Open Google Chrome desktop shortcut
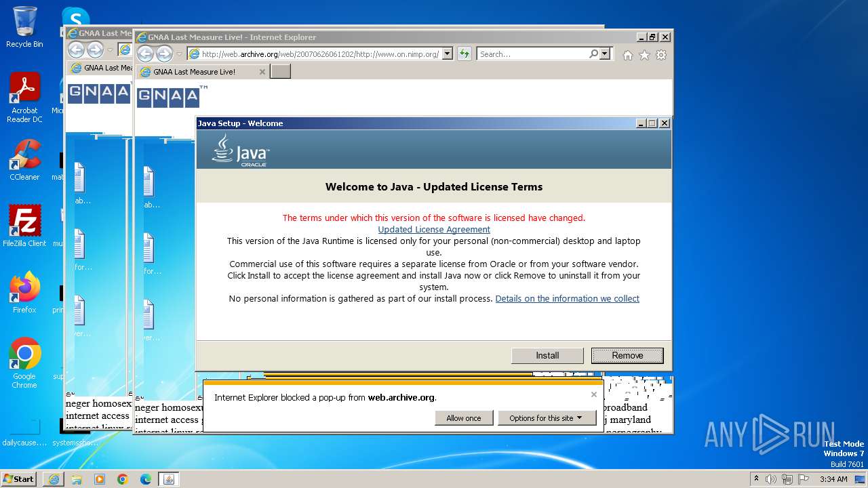 [x=24, y=363]
